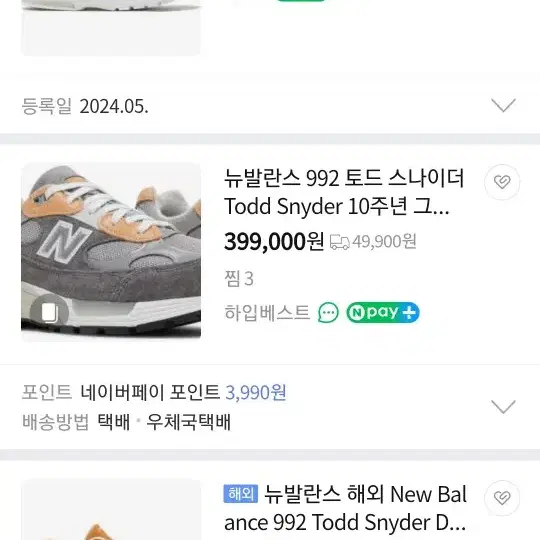The width and height of the screenshot is (540, 540).
Task: Toggle wishlist heart for Todd Snyder 399,000원 item
Action: coord(502,181)
